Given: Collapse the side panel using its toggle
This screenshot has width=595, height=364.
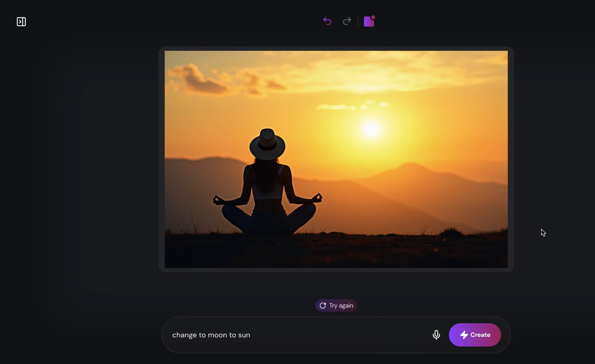Looking at the screenshot, I should pos(21,22).
